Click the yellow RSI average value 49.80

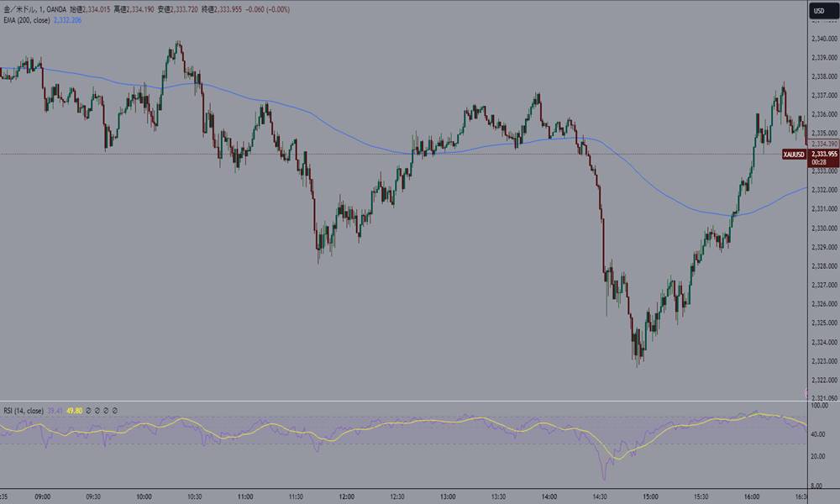pos(73,410)
